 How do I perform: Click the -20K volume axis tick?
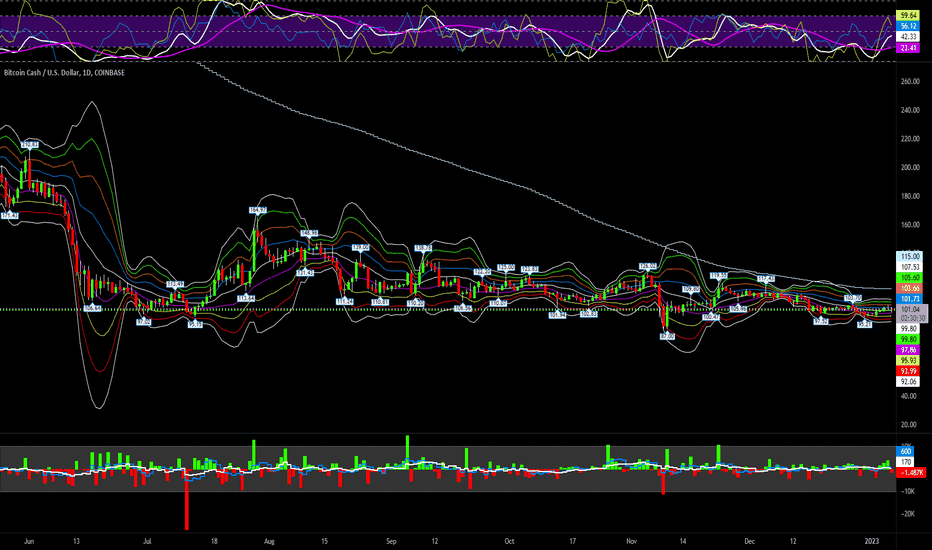tap(908, 514)
